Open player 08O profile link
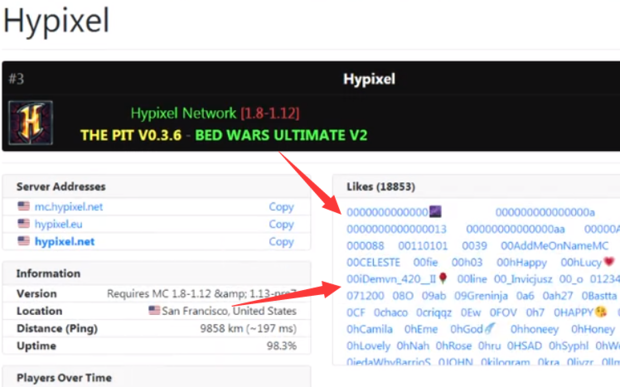The image size is (620, 387). pos(403,296)
